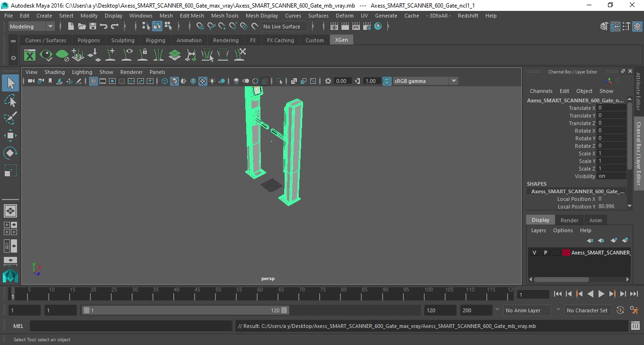644x345 pixels.
Task: Click the undo arrow icon
Action: pyautogui.click(x=104, y=27)
